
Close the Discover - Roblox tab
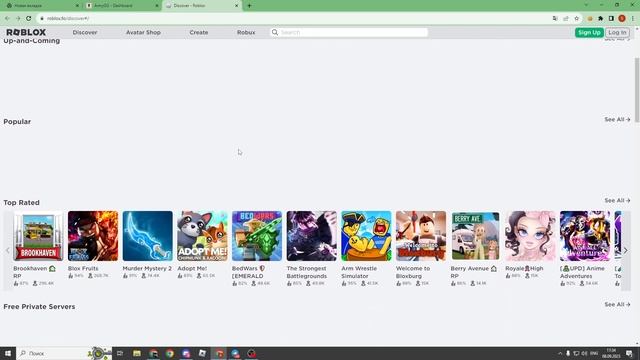point(236,6)
